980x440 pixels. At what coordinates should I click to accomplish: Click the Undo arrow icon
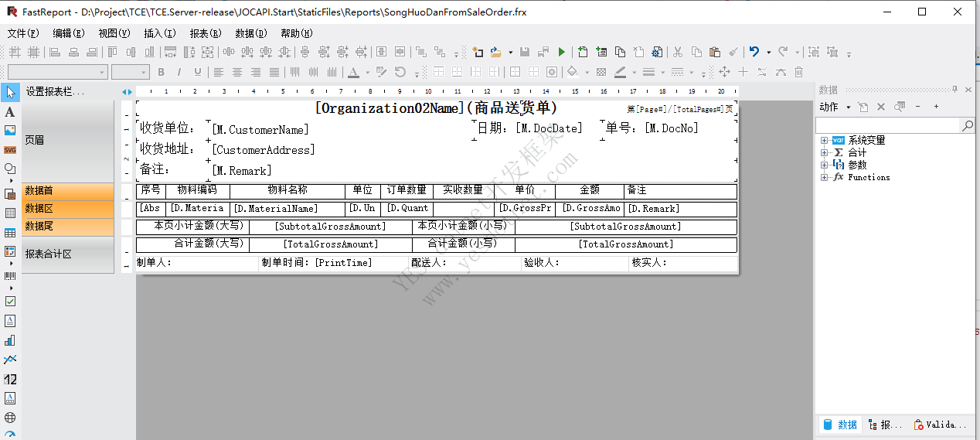coord(754,52)
